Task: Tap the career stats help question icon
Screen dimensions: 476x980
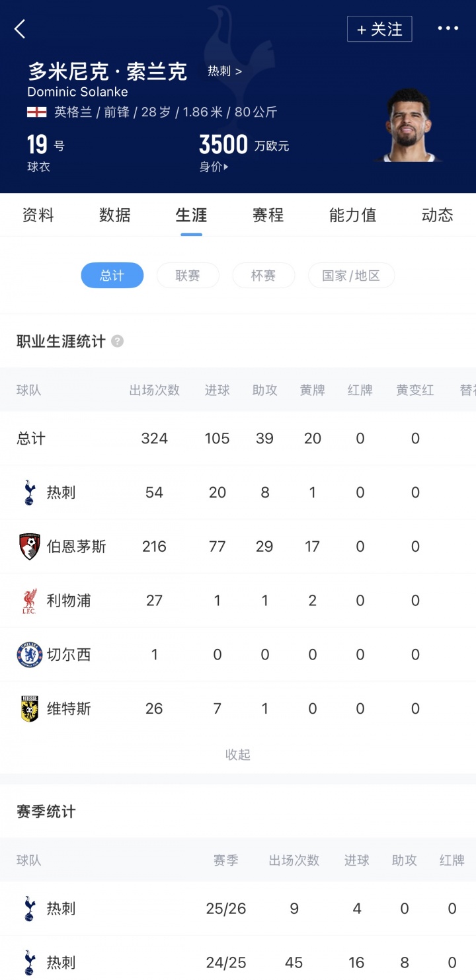Action: click(117, 342)
